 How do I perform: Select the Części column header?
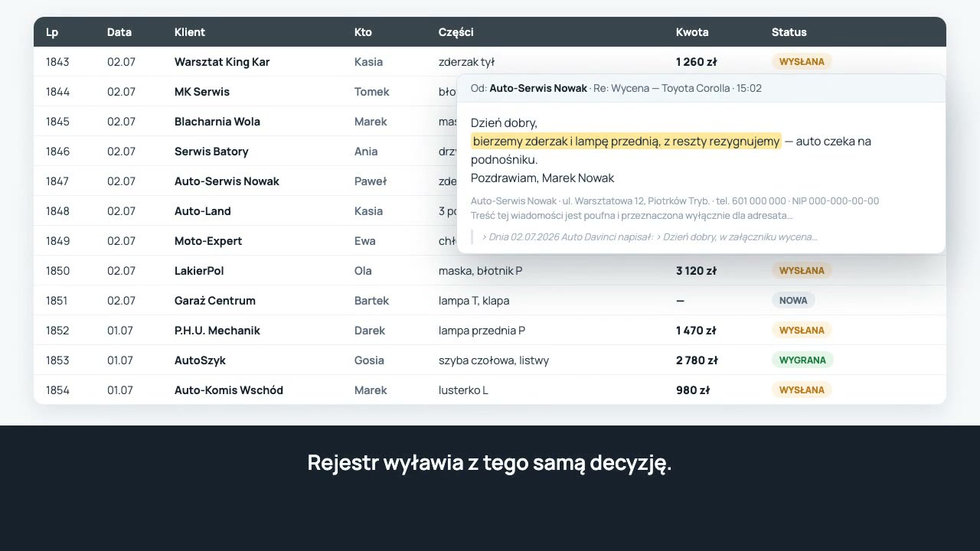[456, 32]
